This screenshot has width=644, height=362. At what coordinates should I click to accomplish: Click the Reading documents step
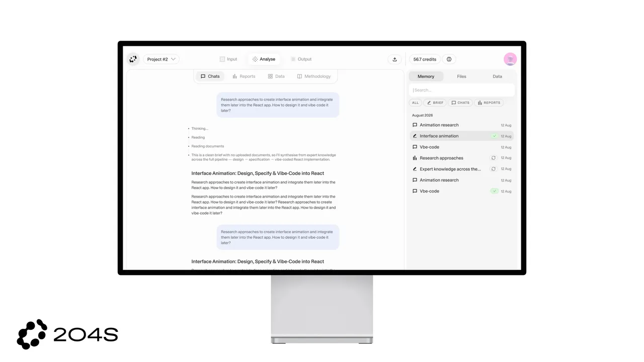pos(207,146)
